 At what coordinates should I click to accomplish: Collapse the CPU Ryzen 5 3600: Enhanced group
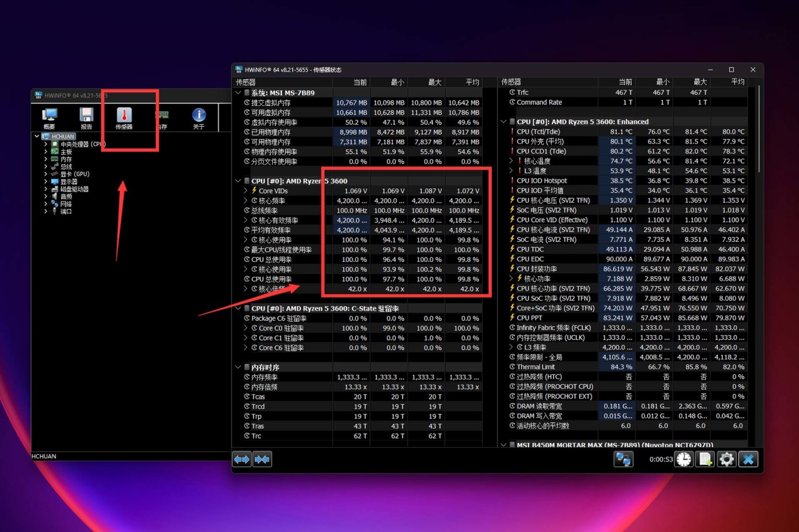(504, 122)
